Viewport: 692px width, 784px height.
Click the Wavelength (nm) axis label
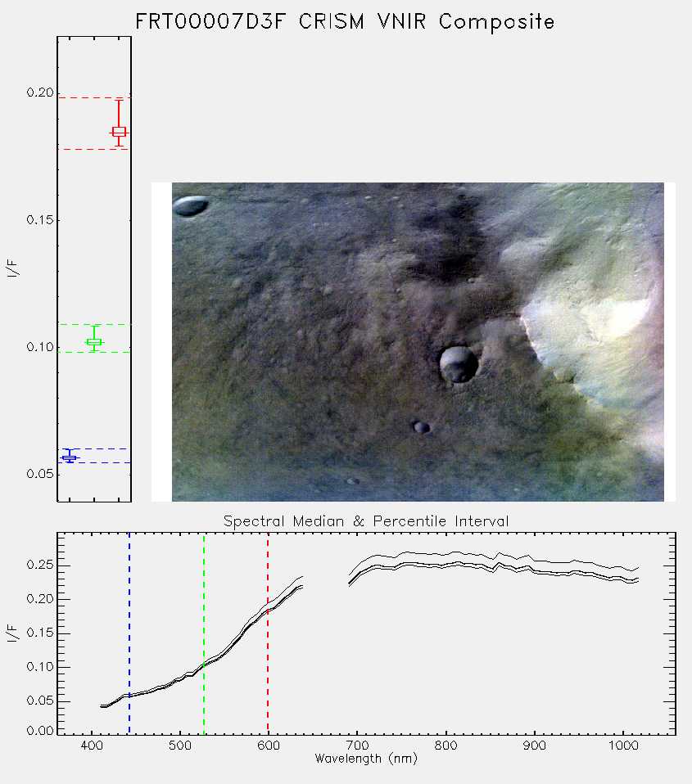pyautogui.click(x=366, y=759)
